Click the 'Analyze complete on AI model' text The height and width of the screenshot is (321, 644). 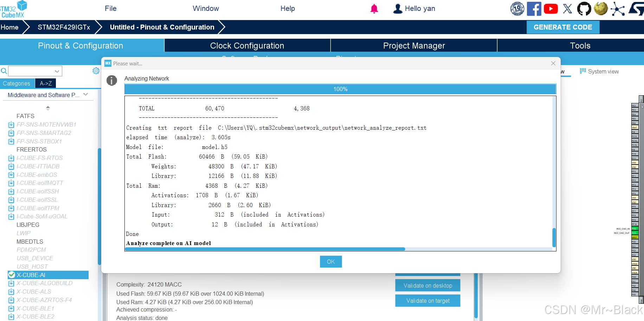click(x=168, y=243)
